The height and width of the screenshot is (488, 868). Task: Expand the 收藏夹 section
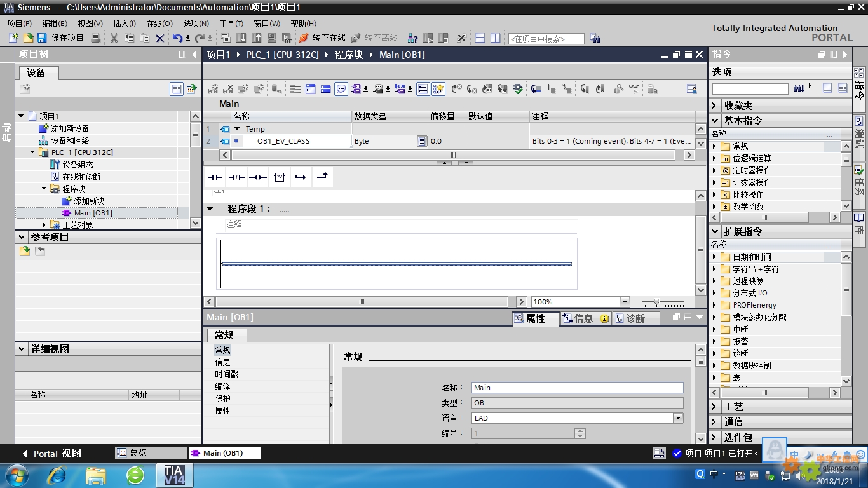pyautogui.click(x=715, y=105)
